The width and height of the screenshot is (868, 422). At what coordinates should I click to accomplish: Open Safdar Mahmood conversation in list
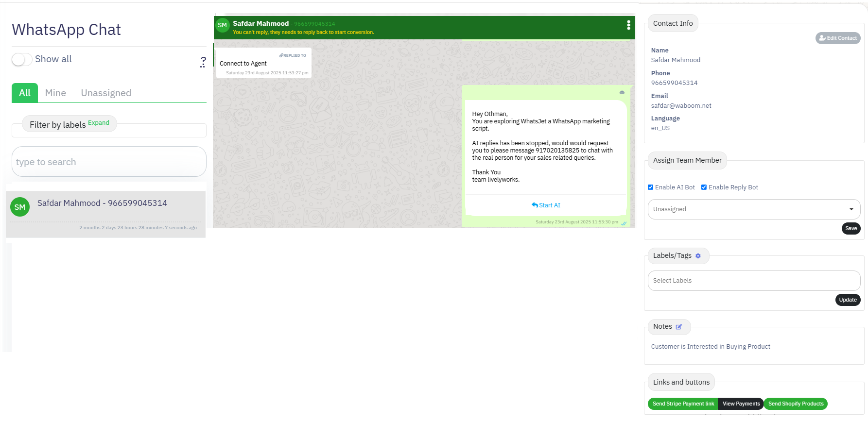point(105,214)
